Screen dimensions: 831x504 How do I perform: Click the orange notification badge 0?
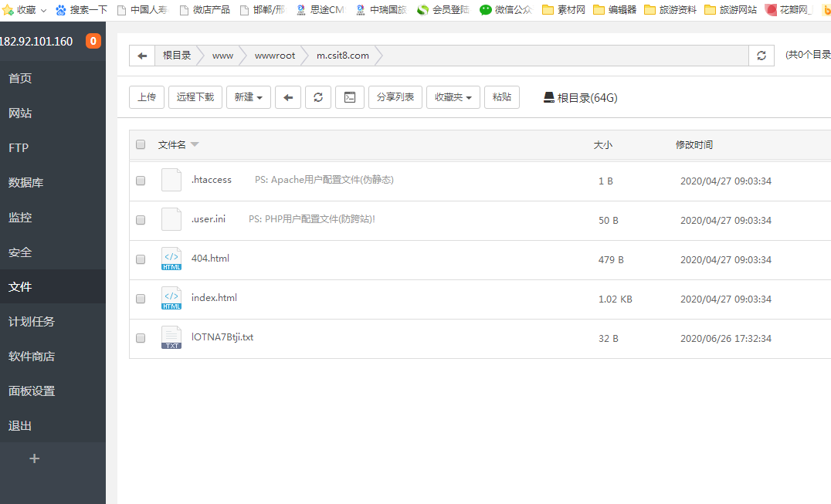tap(93, 41)
